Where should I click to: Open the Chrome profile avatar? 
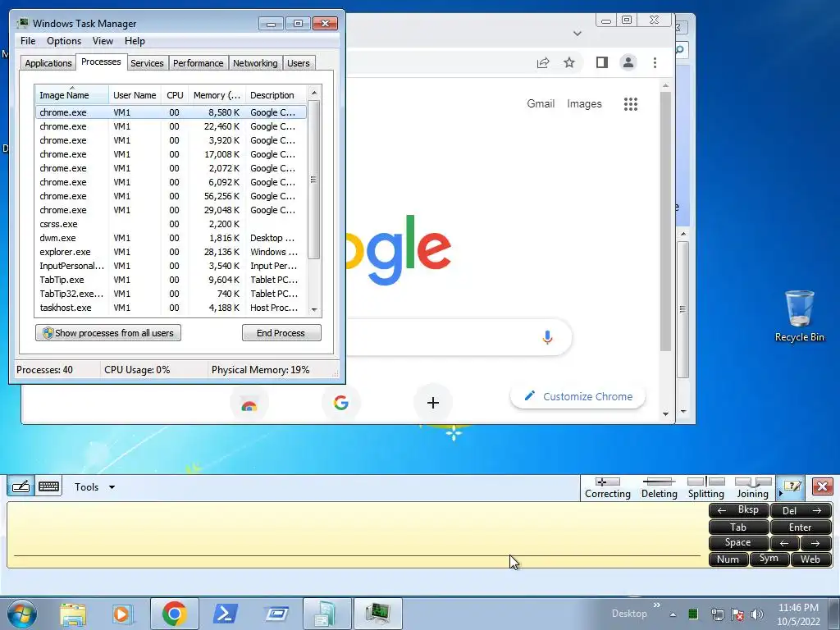coord(628,62)
